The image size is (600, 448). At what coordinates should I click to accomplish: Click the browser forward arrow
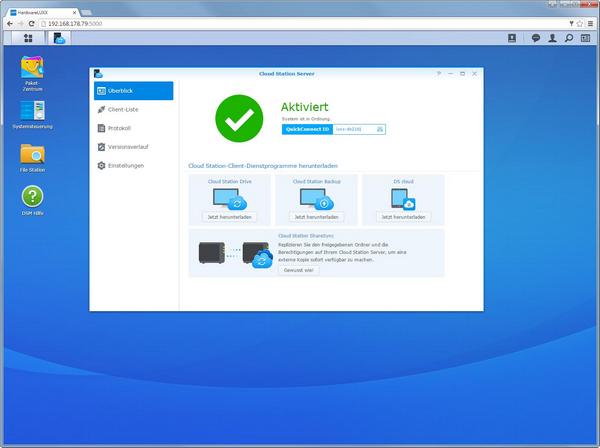[21, 24]
